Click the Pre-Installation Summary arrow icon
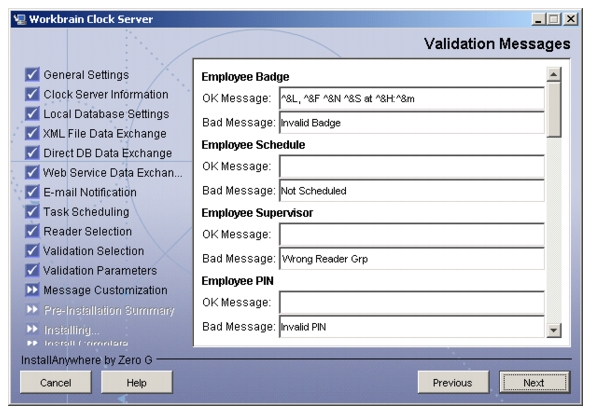The width and height of the screenshot is (591, 415). [32, 309]
